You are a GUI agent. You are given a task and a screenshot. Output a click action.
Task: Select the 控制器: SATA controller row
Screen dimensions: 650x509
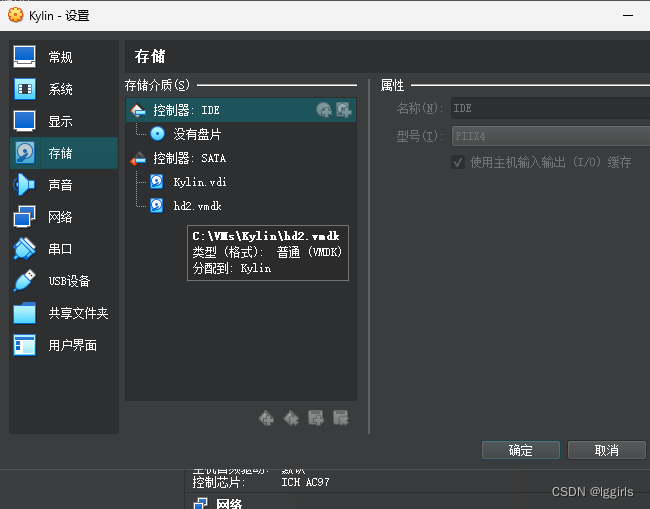click(241, 158)
